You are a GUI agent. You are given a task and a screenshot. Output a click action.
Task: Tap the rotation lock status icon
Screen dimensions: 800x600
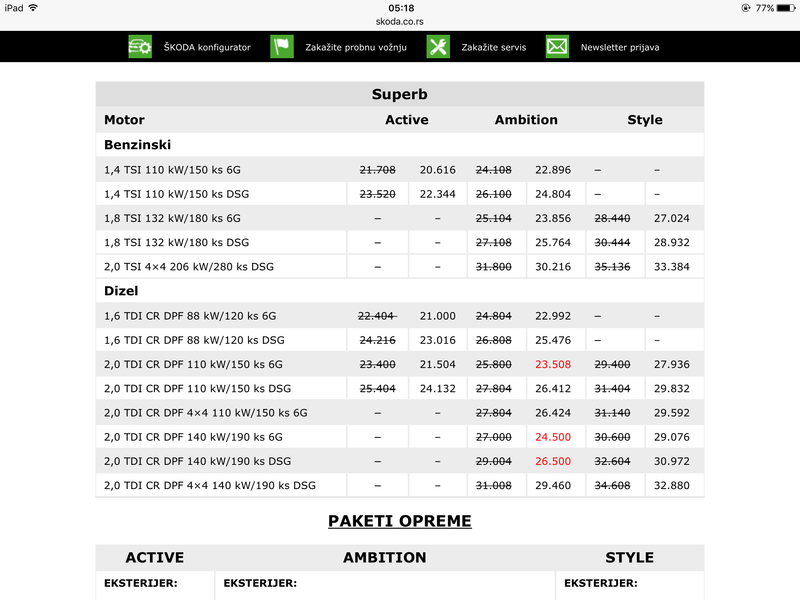(745, 8)
